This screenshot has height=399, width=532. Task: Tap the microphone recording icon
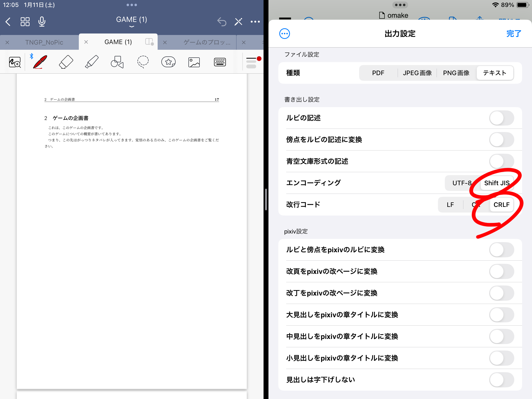coord(42,22)
